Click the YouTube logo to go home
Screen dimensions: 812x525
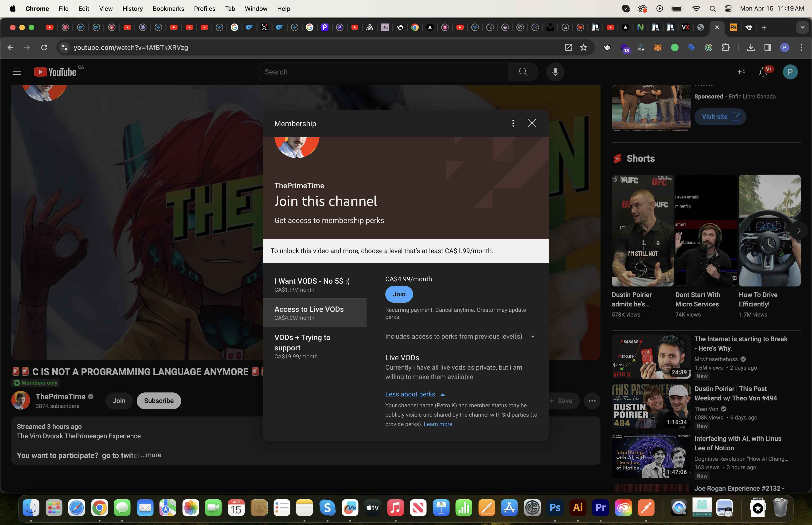[x=55, y=72]
